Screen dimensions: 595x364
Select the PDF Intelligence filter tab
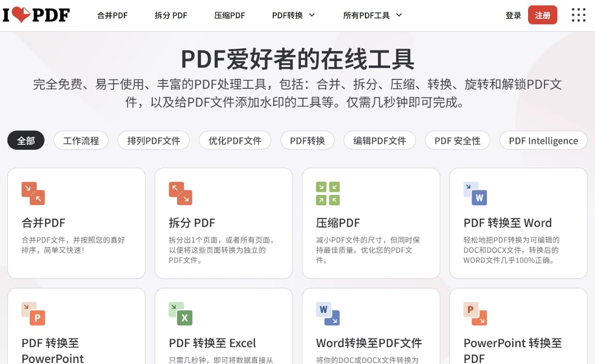pyautogui.click(x=543, y=140)
